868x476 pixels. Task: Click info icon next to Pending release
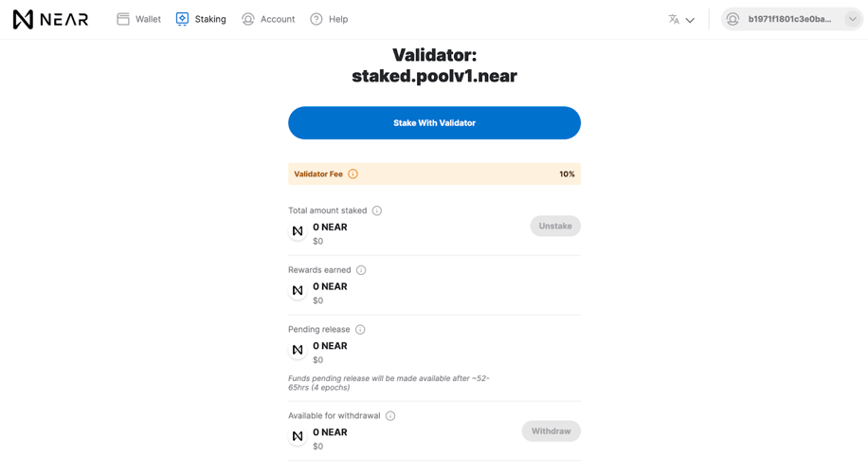click(x=360, y=329)
